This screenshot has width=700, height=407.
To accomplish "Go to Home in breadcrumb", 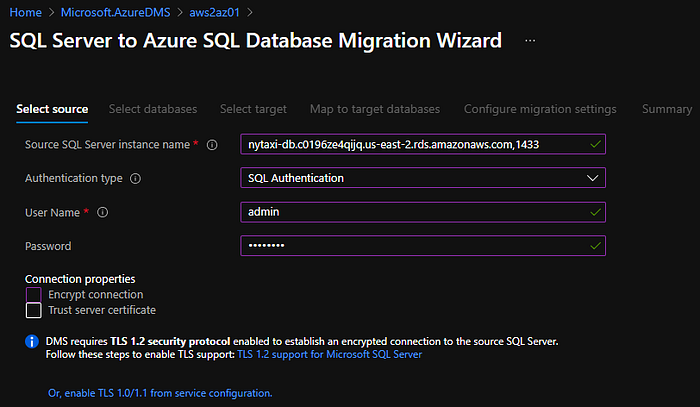I will (25, 12).
